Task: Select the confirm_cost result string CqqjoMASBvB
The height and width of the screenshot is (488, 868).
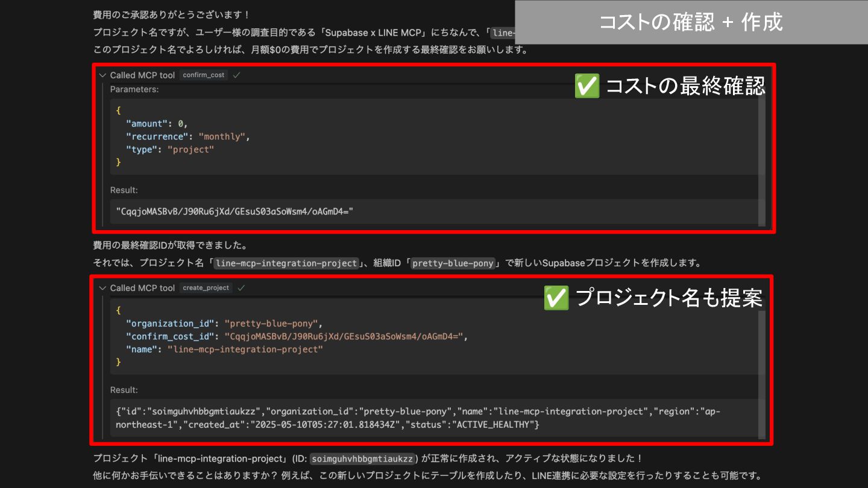Action: coord(234,211)
